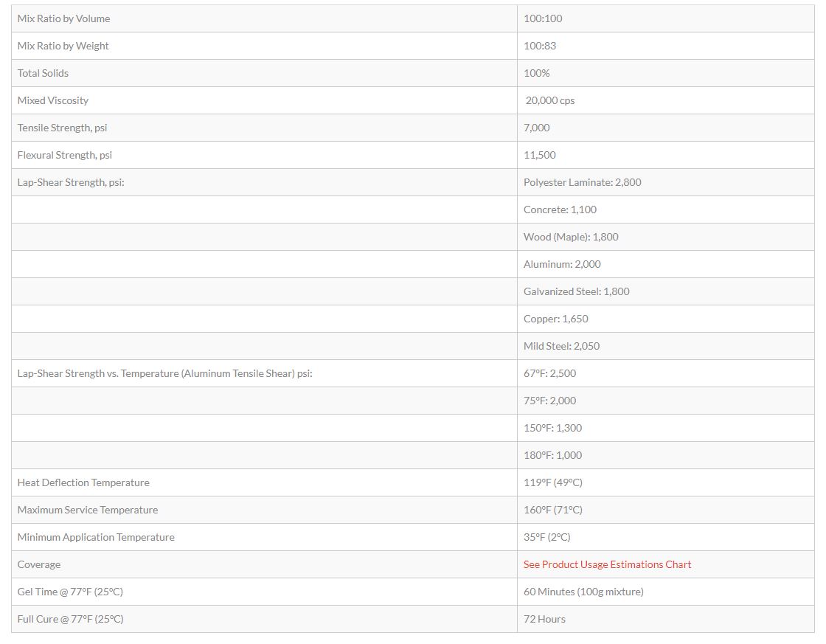826x644 pixels.
Task: Click the Heat Deflection Temperature label
Action: click(x=83, y=482)
